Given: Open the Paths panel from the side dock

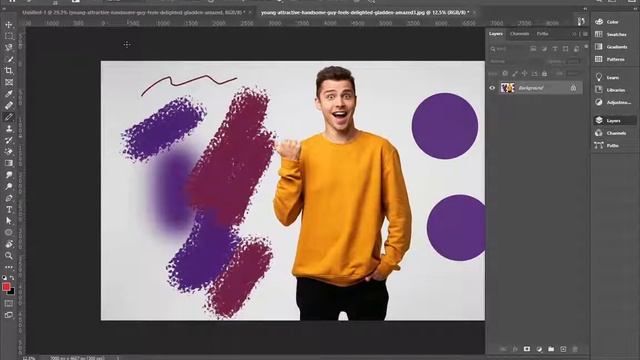Looking at the screenshot, I should coord(613,145).
